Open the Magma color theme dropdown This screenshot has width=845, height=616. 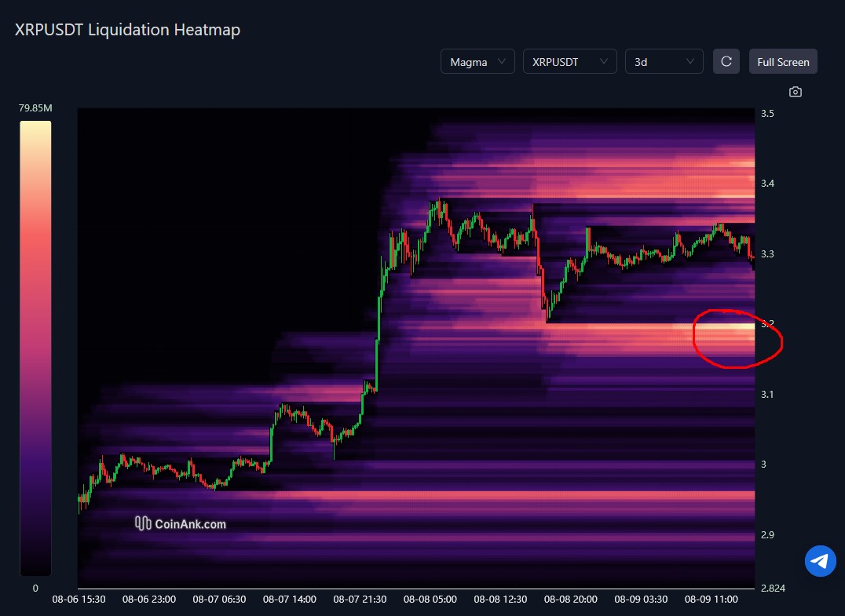477,62
